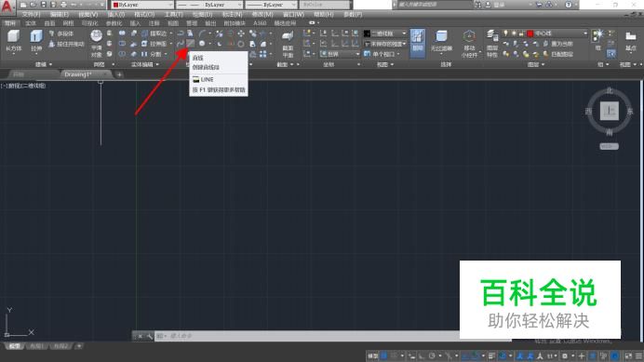Image resolution: width=644 pixels, height=362 pixels.
Task: Click the command line input field
Action: pos(312,336)
